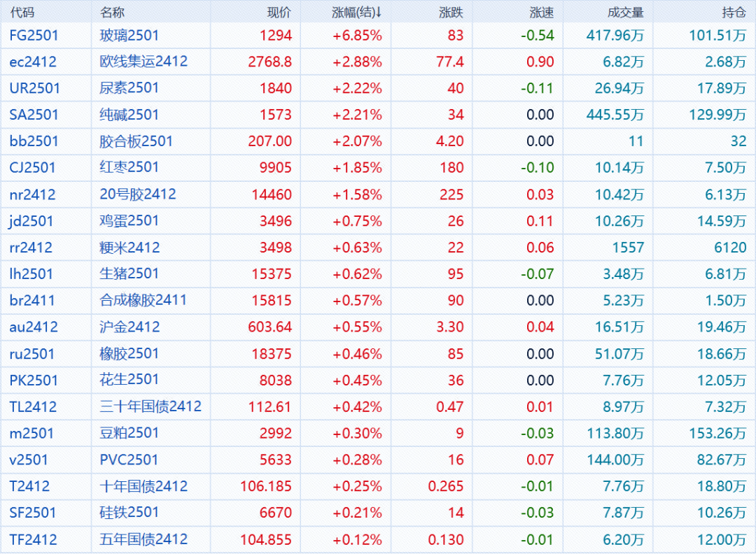This screenshot has width=756, height=554.
Task: Click the volume 417.96万 cell
Action: (x=615, y=35)
